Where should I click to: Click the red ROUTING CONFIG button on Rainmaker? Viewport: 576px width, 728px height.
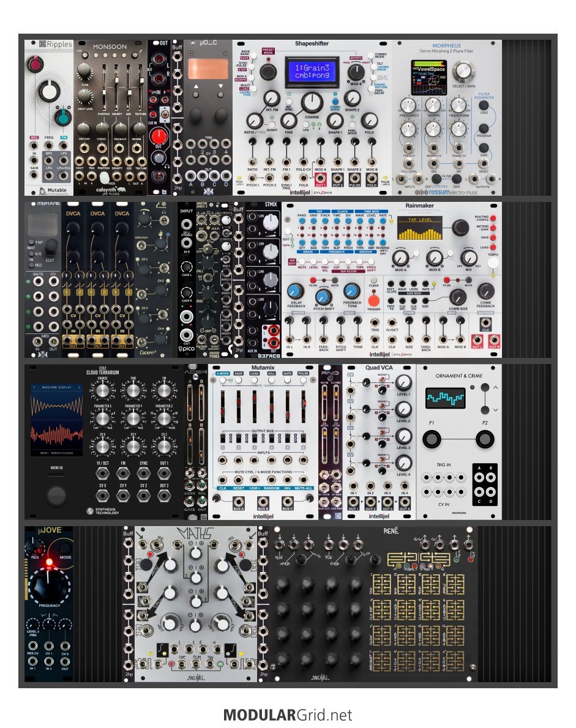pos(493,218)
